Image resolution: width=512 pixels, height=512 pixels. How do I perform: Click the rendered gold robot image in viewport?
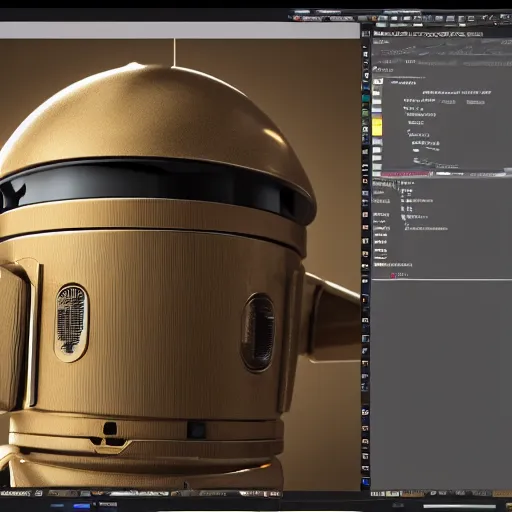180,264
